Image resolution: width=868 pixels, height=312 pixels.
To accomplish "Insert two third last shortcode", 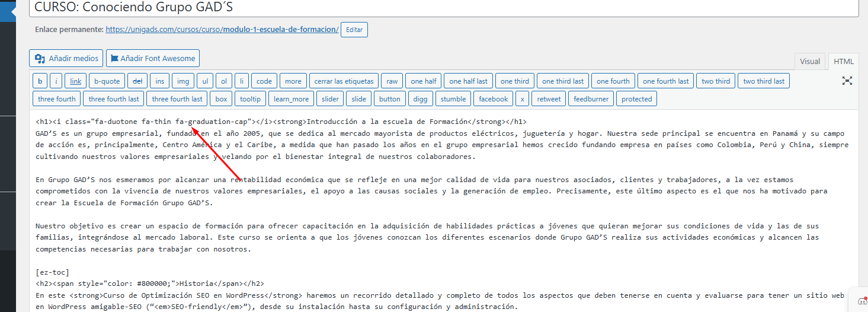I will [764, 81].
